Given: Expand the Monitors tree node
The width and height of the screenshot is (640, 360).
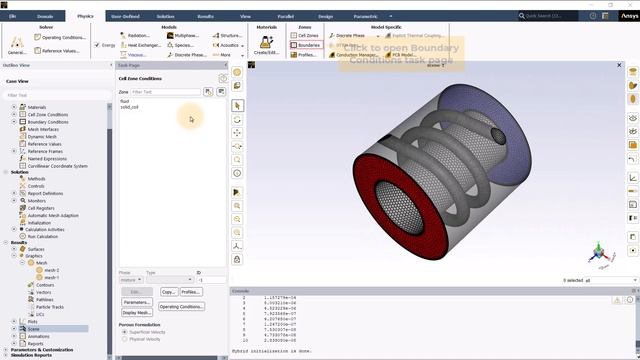Looking at the screenshot, I should coord(14,200).
